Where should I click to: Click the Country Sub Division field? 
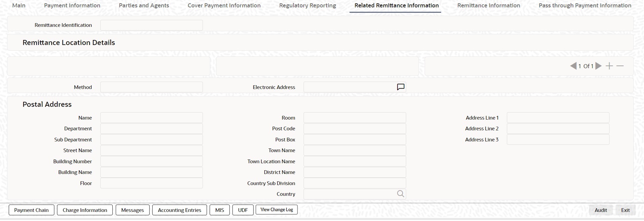355,183
